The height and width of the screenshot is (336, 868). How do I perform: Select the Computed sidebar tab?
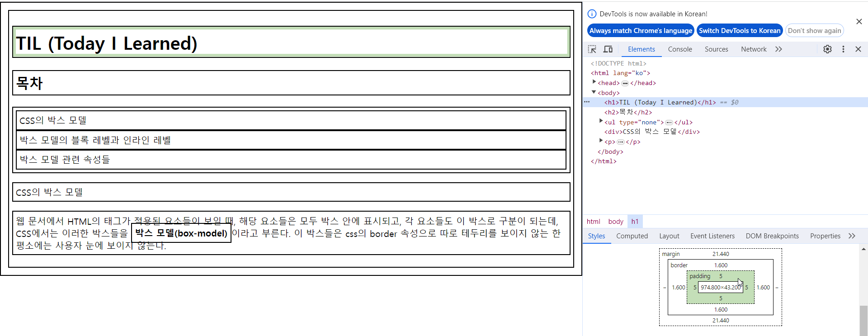(x=632, y=236)
